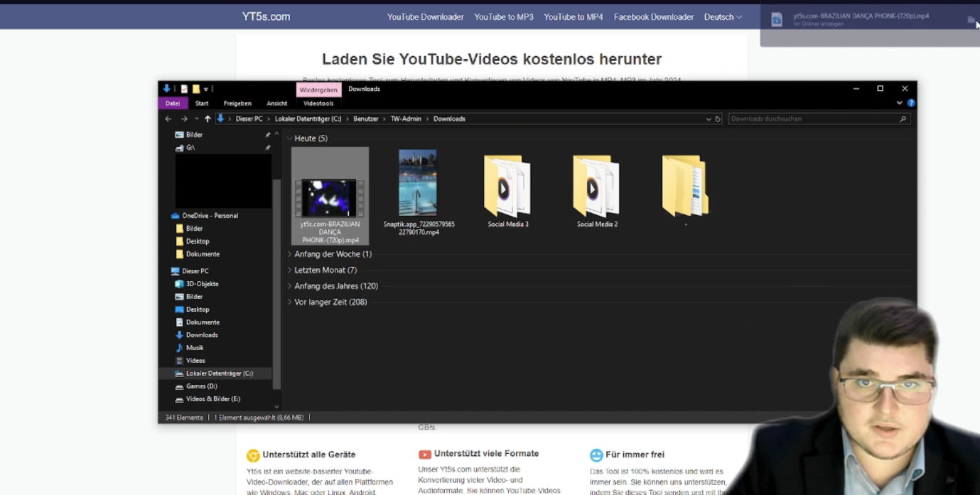
Task: Click the show-in-folder icon in download popup
Action: click(x=971, y=20)
